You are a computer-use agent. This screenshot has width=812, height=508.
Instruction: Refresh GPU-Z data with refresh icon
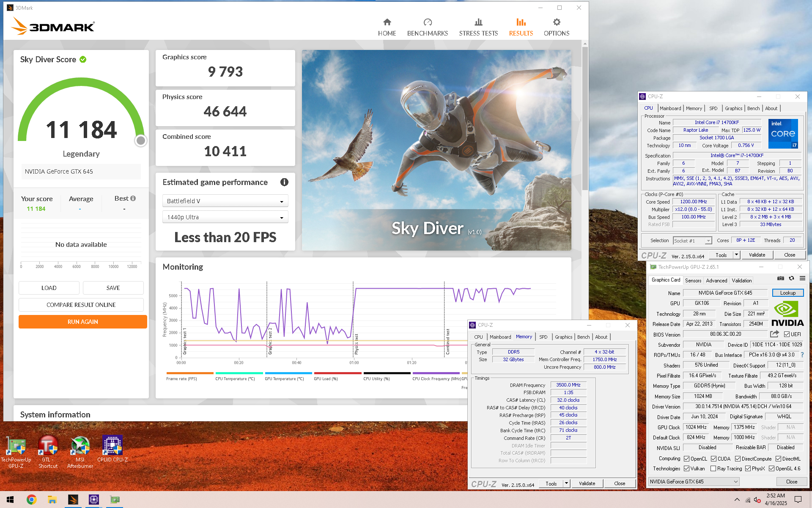[x=791, y=278]
